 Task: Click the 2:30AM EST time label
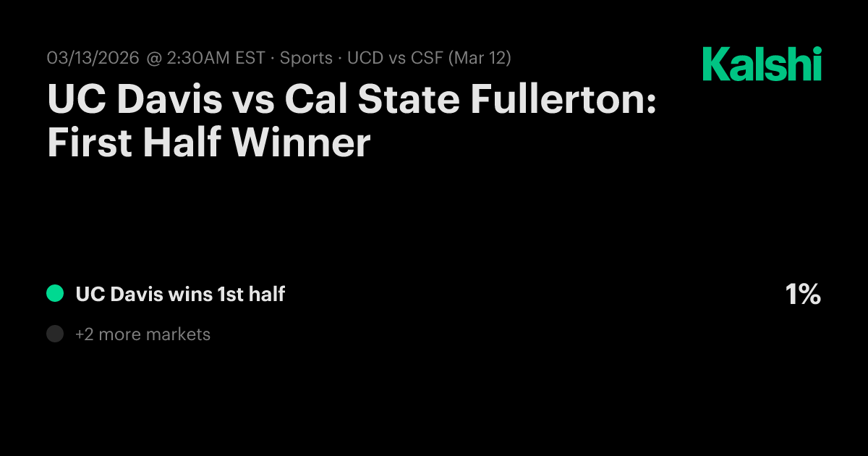pyautogui.click(x=216, y=59)
